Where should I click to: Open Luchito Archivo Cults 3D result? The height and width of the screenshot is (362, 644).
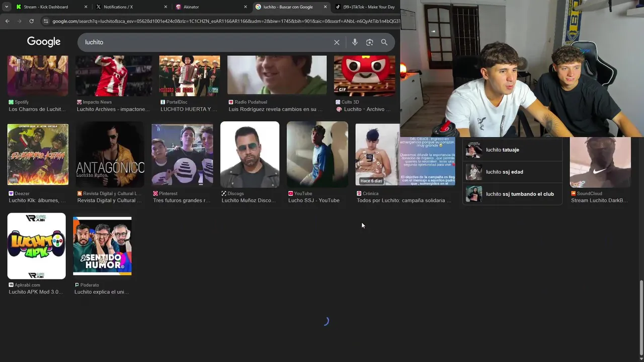364,109
